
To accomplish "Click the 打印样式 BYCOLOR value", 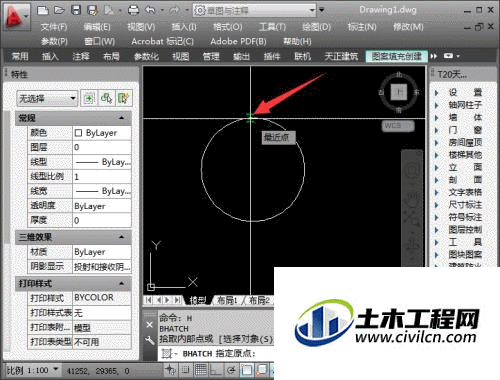I will [102, 298].
